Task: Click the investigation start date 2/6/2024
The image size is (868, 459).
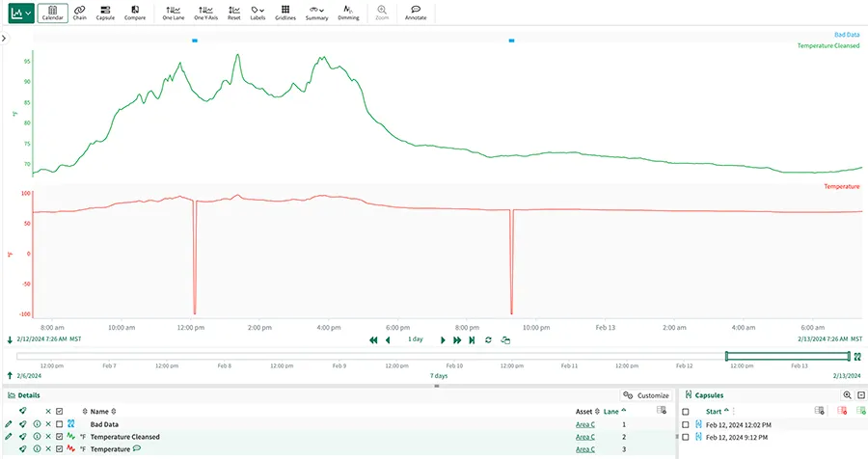Action: pyautogui.click(x=29, y=375)
